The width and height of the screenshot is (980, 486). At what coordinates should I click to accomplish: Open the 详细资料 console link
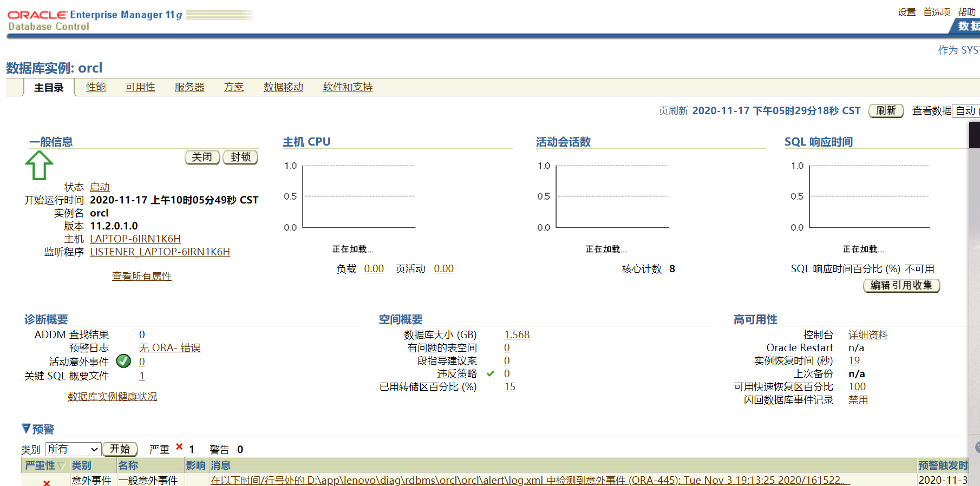[x=868, y=335]
